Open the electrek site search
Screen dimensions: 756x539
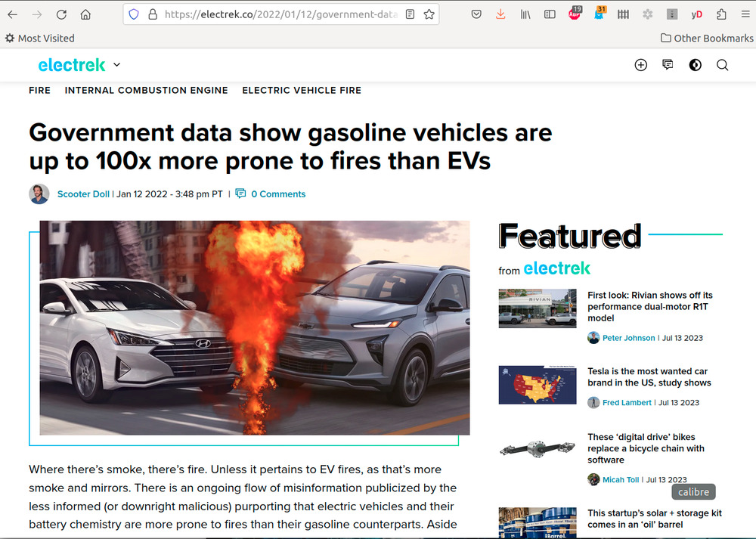[x=722, y=65]
